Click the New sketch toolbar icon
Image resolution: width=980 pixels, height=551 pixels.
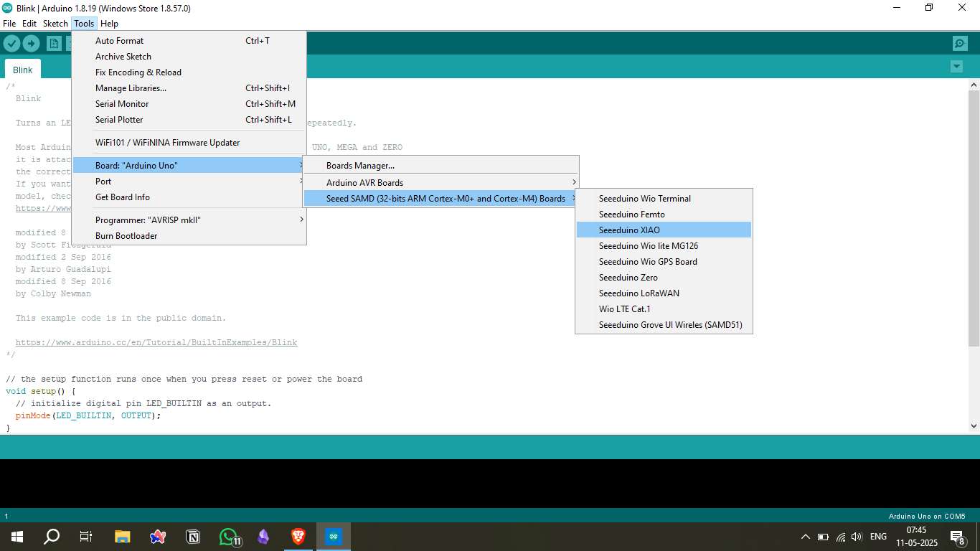54,44
